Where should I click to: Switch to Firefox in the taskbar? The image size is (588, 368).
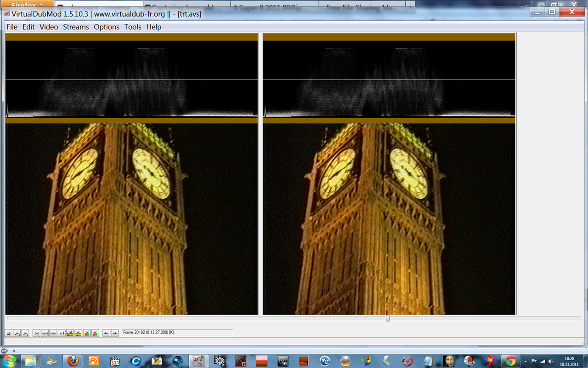pos(73,361)
